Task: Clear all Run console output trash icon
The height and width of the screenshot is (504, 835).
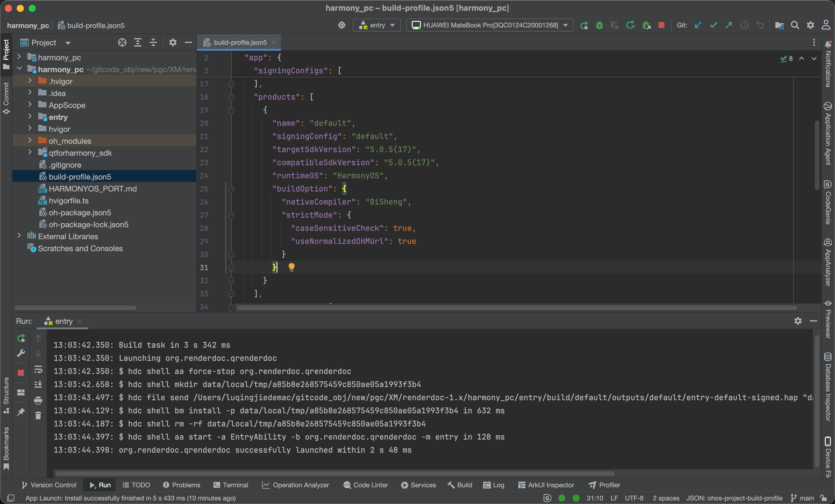Action: click(38, 415)
